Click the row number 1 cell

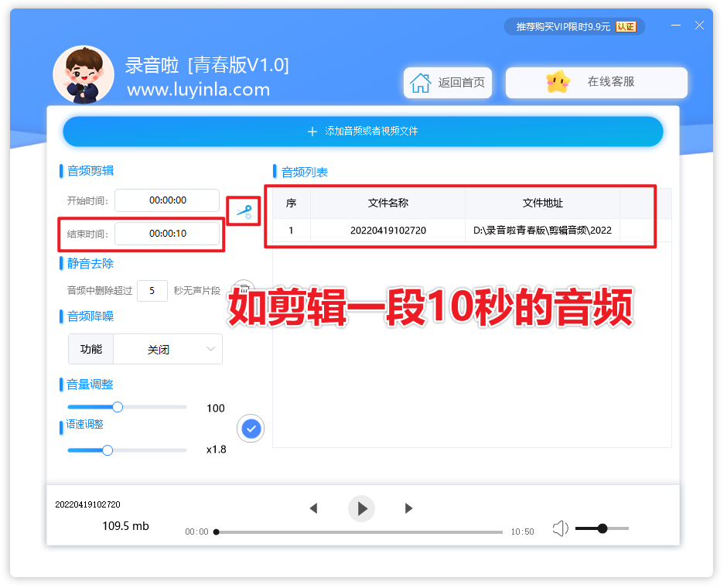(291, 231)
